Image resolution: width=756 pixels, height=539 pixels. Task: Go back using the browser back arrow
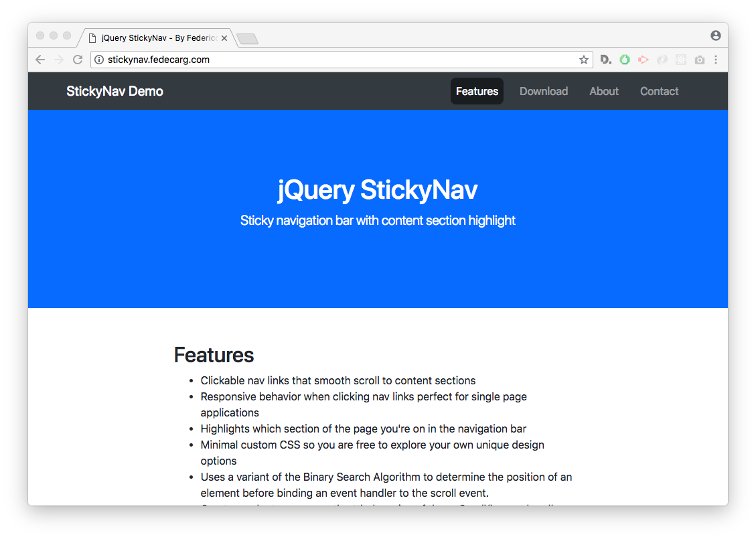point(40,60)
